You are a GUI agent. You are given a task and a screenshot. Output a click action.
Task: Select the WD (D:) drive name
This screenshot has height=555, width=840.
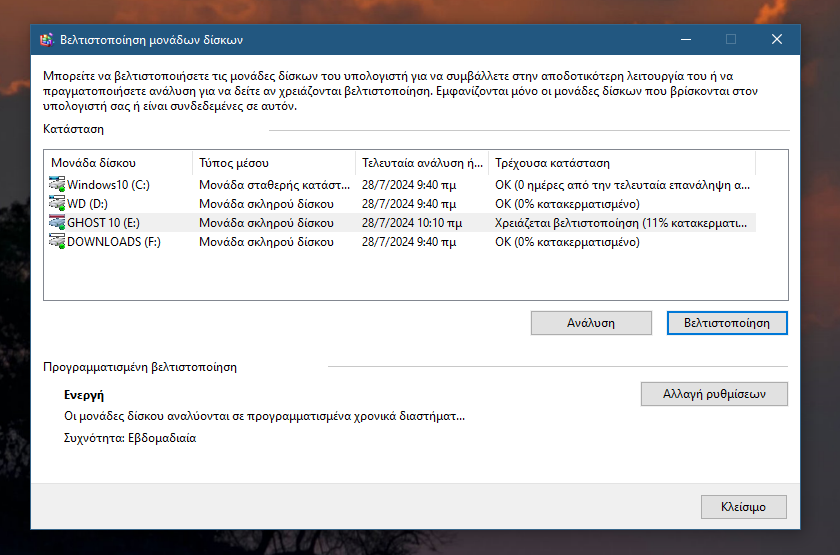(87, 204)
